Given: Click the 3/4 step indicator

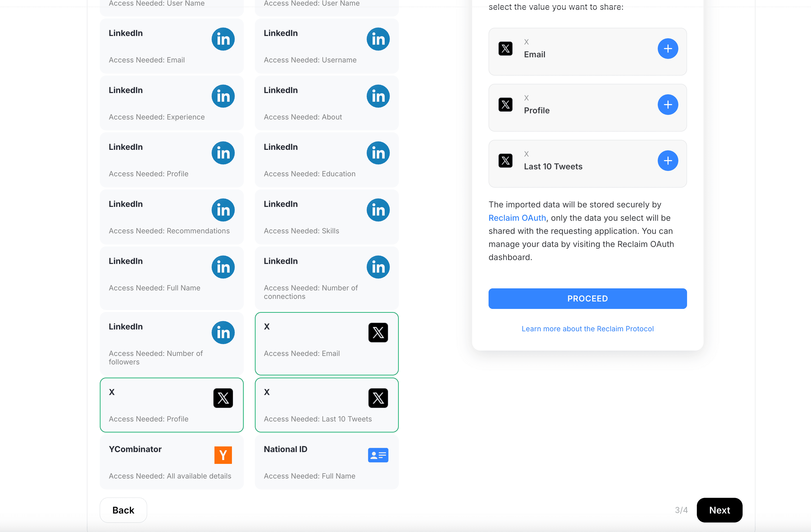Looking at the screenshot, I should 681,510.
